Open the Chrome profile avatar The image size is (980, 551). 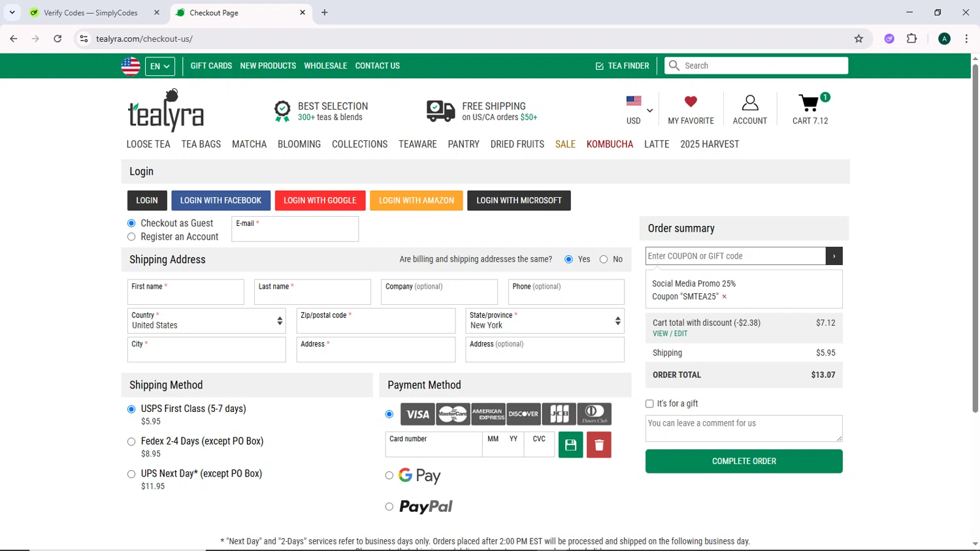tap(944, 39)
